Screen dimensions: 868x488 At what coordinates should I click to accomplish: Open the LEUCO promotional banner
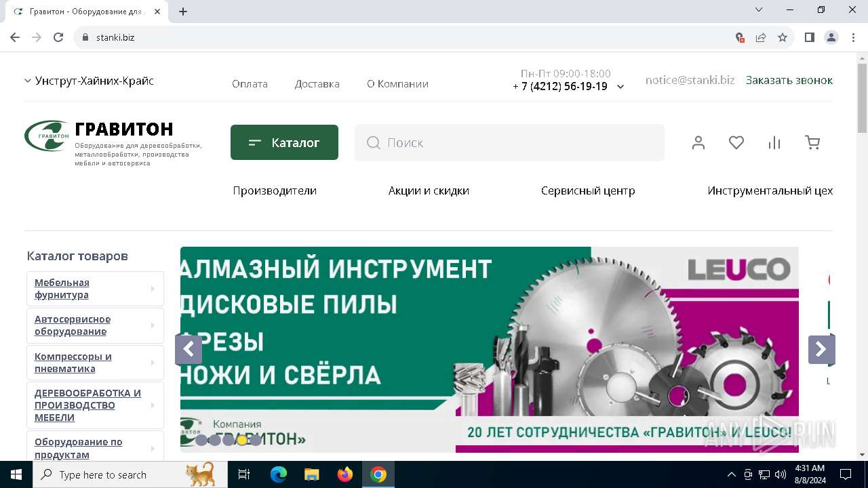[489, 349]
